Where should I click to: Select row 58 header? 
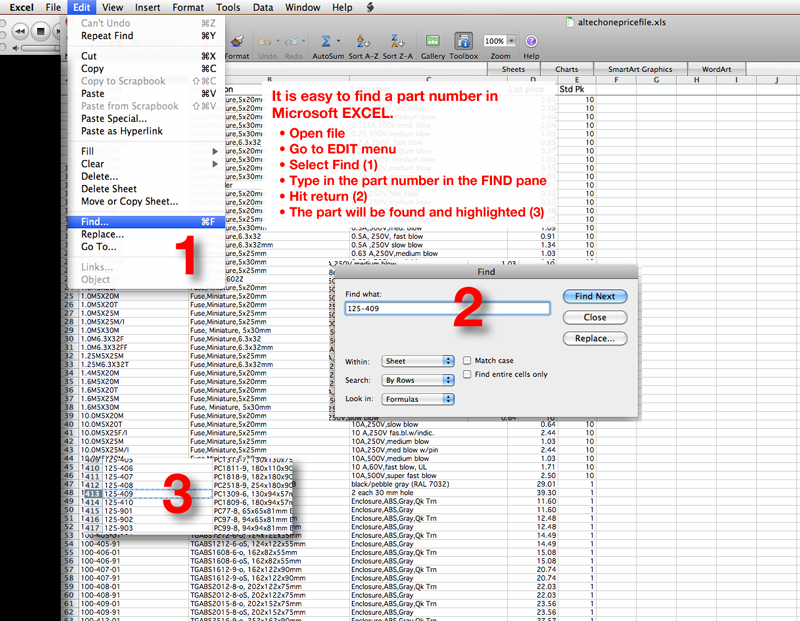coord(69,578)
